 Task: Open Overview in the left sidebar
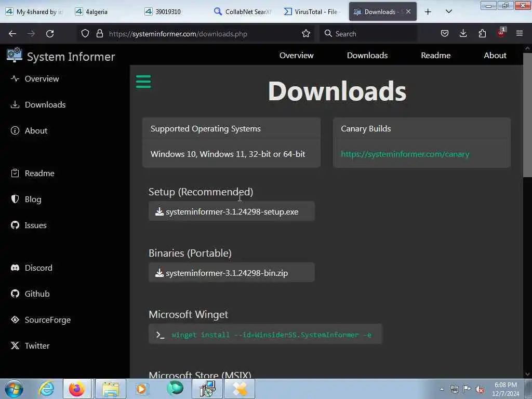coord(35,79)
